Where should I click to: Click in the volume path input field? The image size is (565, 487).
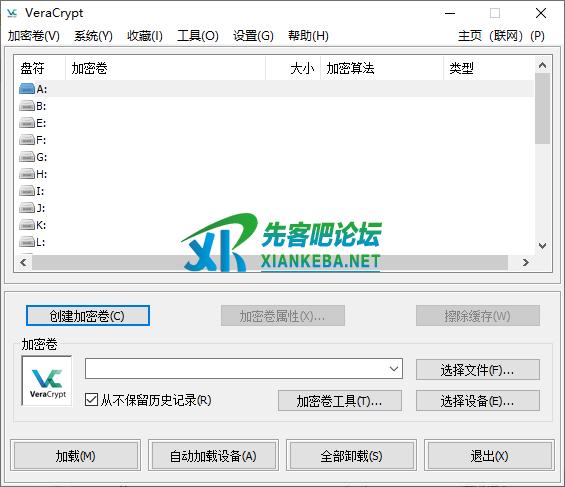tap(236, 369)
